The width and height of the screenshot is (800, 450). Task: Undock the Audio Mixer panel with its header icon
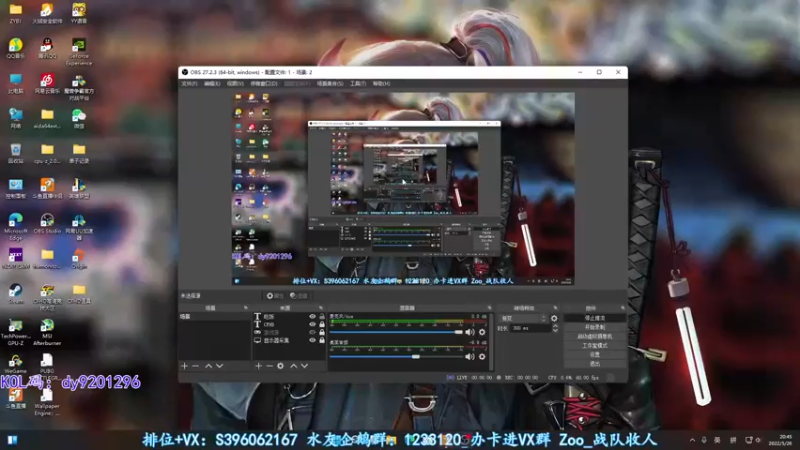[489, 308]
